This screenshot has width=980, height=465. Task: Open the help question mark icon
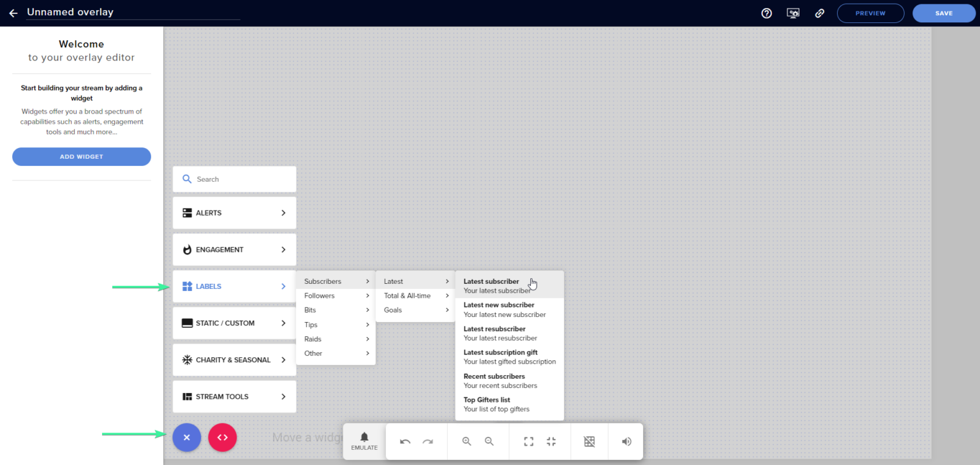point(766,13)
